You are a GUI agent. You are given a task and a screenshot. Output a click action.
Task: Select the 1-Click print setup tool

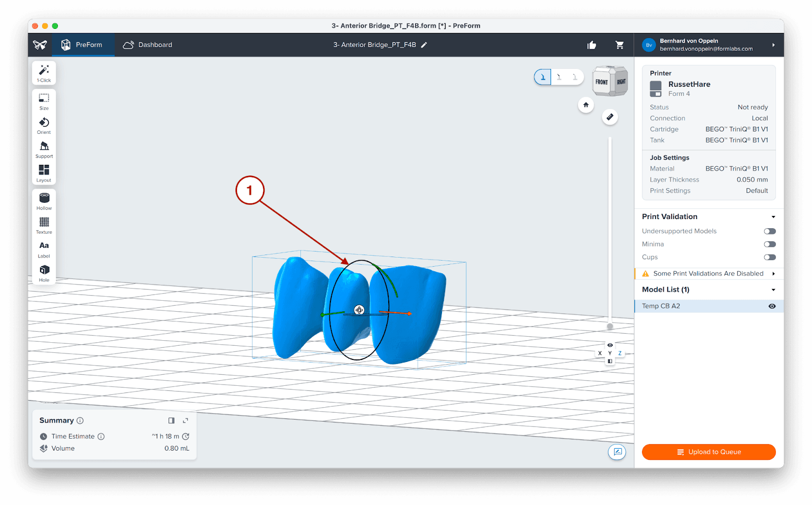(x=44, y=73)
